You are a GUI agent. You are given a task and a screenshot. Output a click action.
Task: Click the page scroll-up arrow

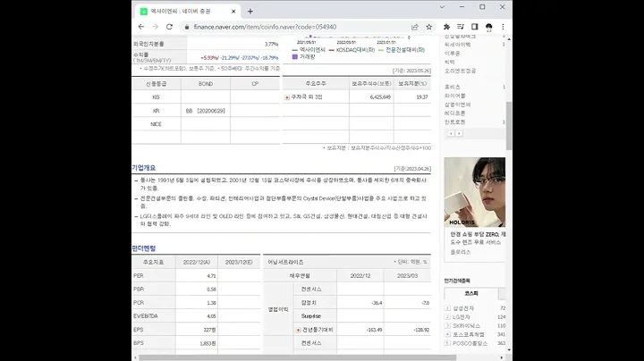click(x=509, y=38)
